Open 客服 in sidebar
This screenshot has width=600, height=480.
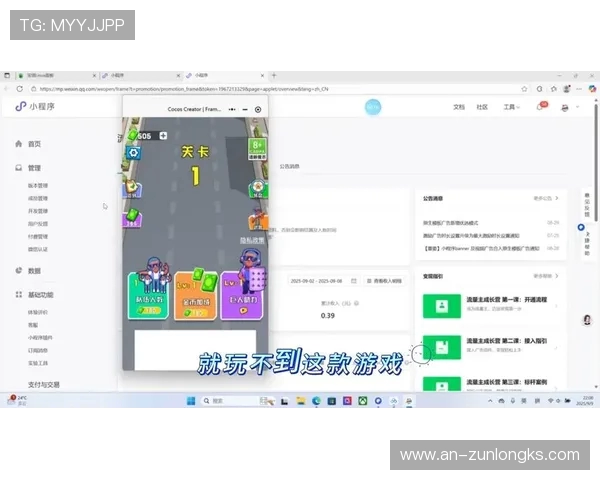[33, 325]
